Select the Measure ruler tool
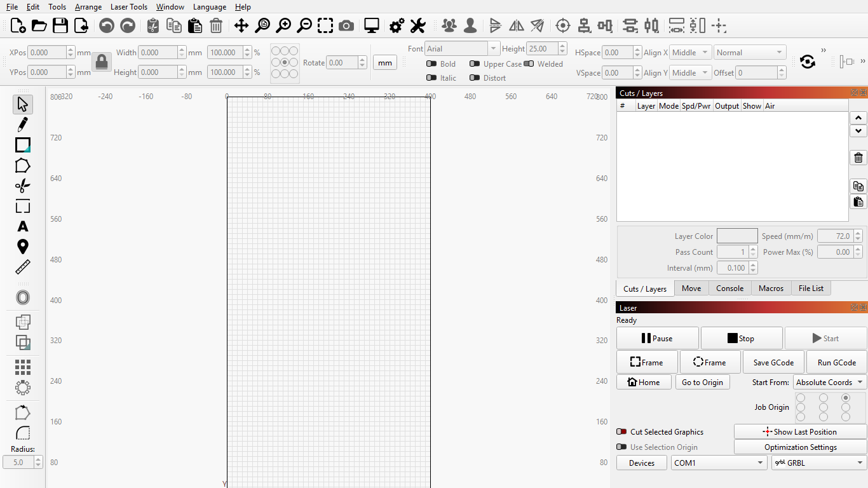This screenshot has width=868, height=488. (x=23, y=268)
